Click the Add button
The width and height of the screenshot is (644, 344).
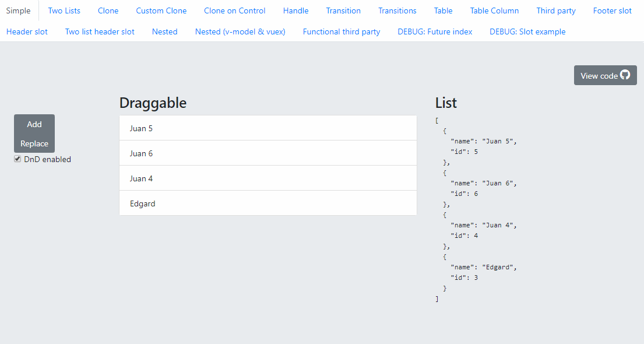(x=34, y=124)
